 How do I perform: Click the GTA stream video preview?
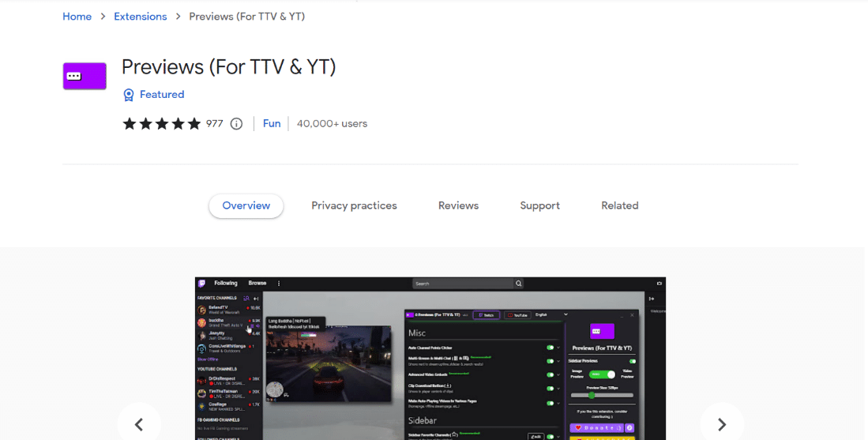(329, 363)
